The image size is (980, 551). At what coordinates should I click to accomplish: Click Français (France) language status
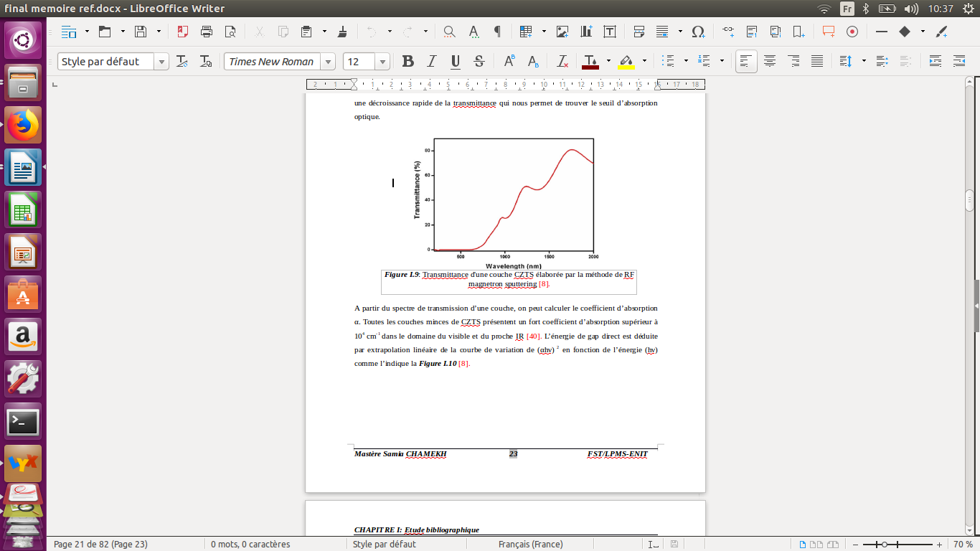(531, 545)
